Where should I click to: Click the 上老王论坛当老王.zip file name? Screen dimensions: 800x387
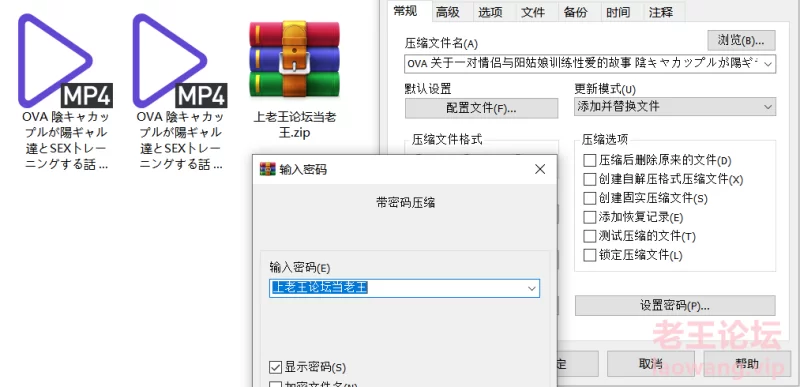tap(295, 124)
